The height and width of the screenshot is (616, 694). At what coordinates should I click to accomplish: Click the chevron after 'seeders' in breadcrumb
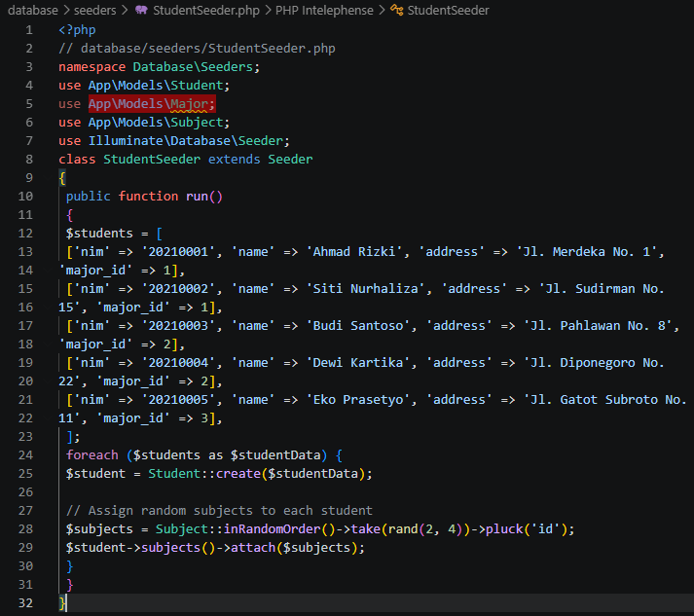coord(125,10)
